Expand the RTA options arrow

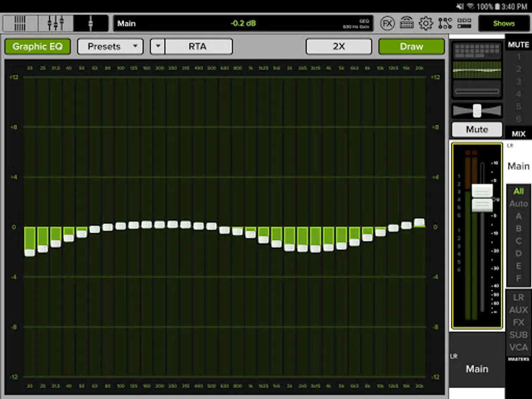coord(157,47)
